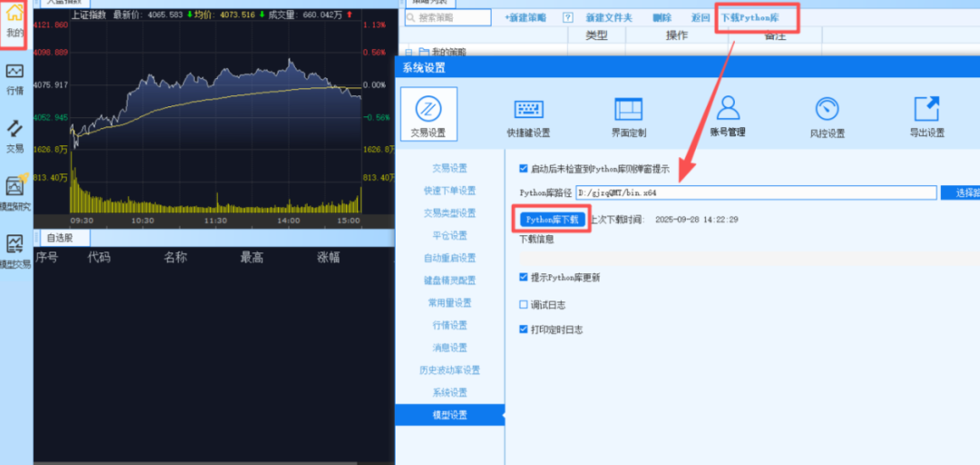The height and width of the screenshot is (465, 980).
Task: Click the search magnifier icon in strategy search
Action: pos(411,18)
